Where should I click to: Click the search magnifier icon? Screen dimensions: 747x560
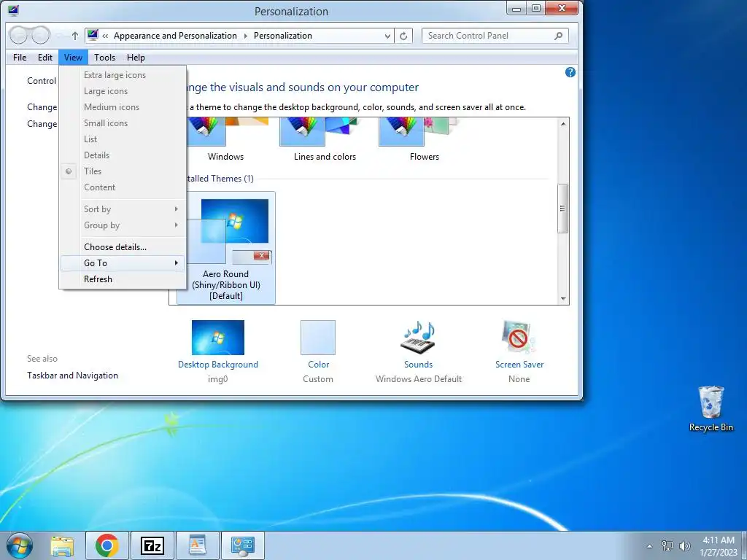click(x=558, y=36)
